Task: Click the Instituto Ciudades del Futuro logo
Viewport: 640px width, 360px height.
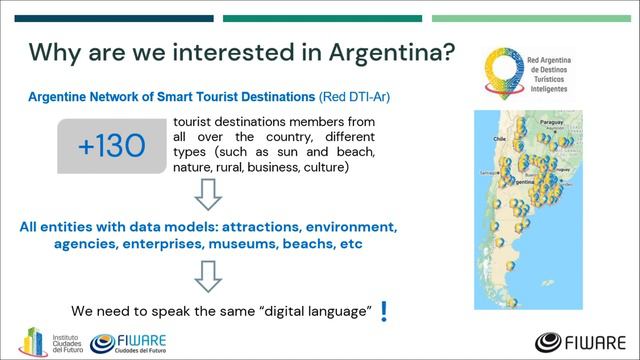Action: tap(51, 342)
